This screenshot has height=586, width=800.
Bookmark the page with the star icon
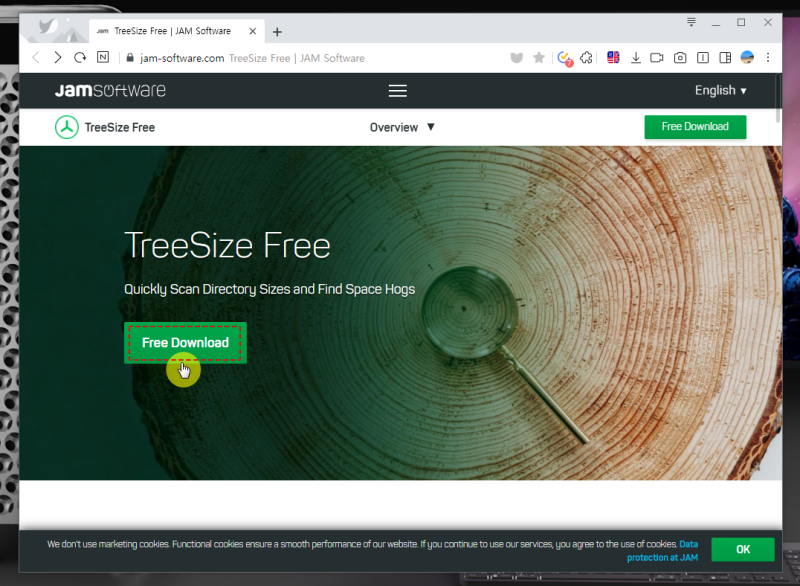(538, 57)
